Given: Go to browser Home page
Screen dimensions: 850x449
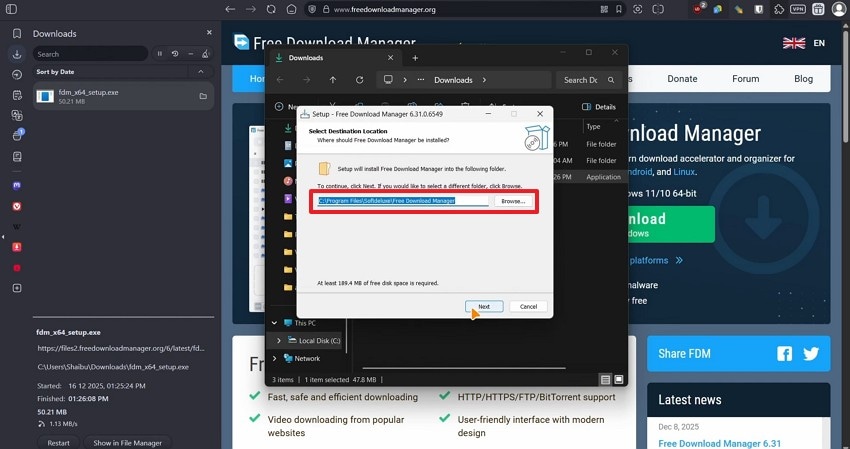Looking at the screenshot, I should pyautogui.click(x=292, y=9).
